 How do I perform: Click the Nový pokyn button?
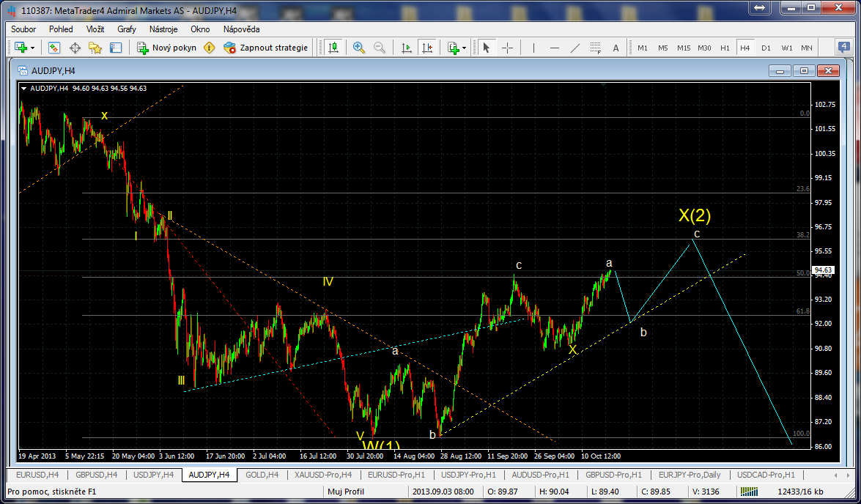167,48
